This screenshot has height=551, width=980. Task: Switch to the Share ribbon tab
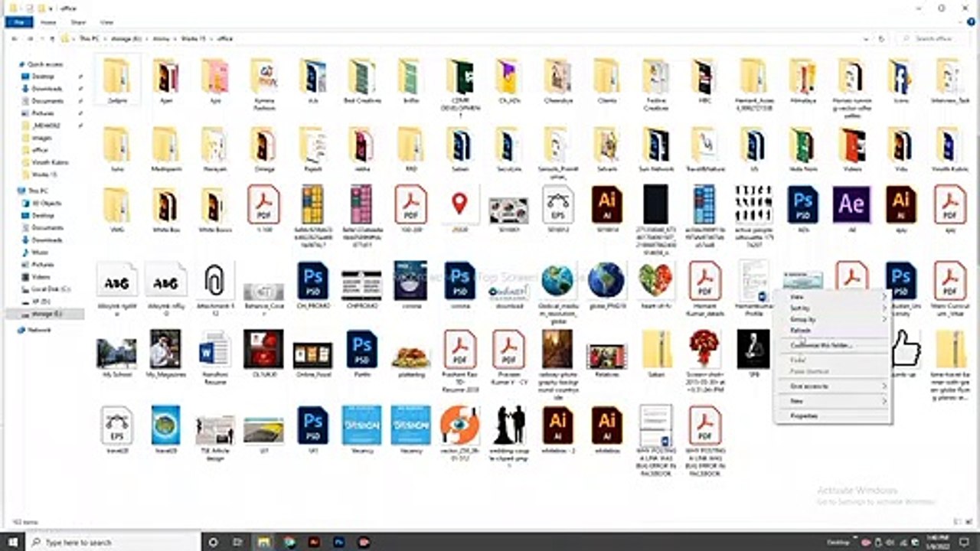coord(78,23)
